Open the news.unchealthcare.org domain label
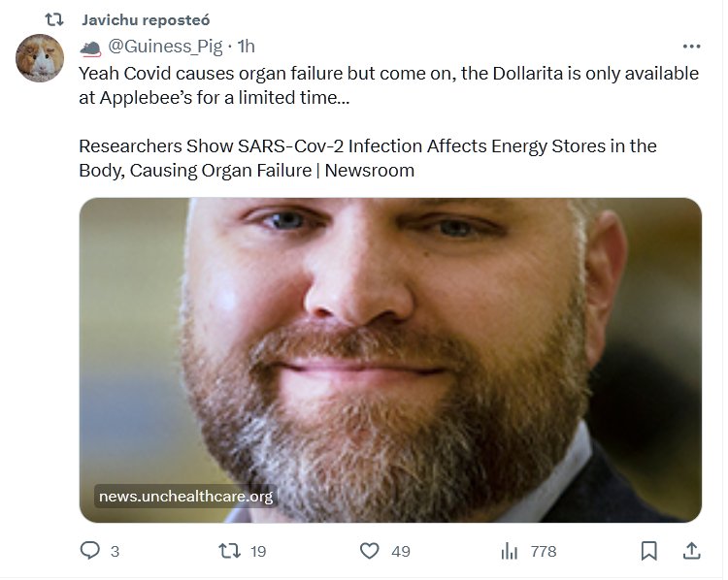Image resolution: width=728 pixels, height=580 pixels. pos(185,497)
